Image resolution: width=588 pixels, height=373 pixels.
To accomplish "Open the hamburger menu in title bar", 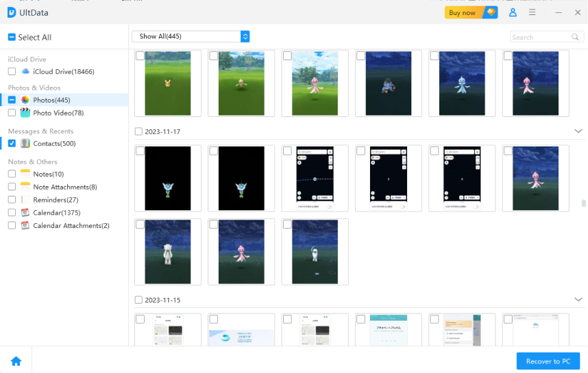I will (x=532, y=12).
